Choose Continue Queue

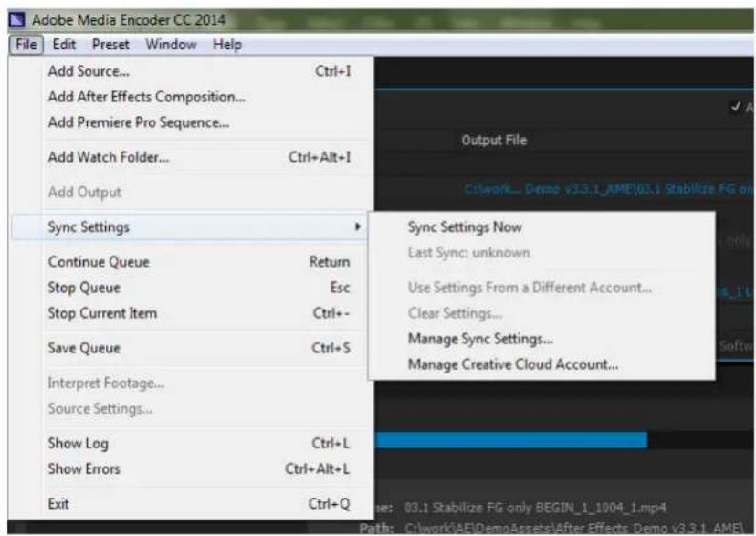192,262
